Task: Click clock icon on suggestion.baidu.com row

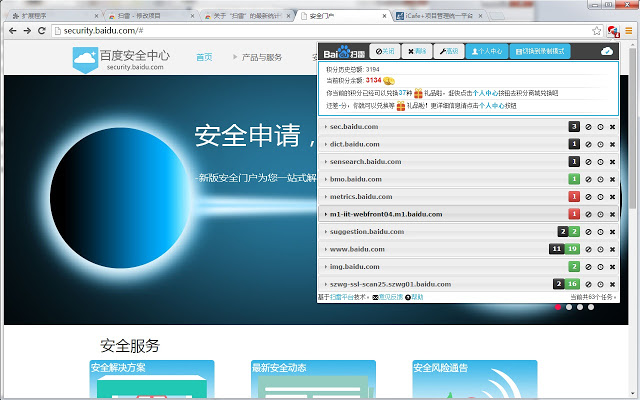Action: [600, 232]
